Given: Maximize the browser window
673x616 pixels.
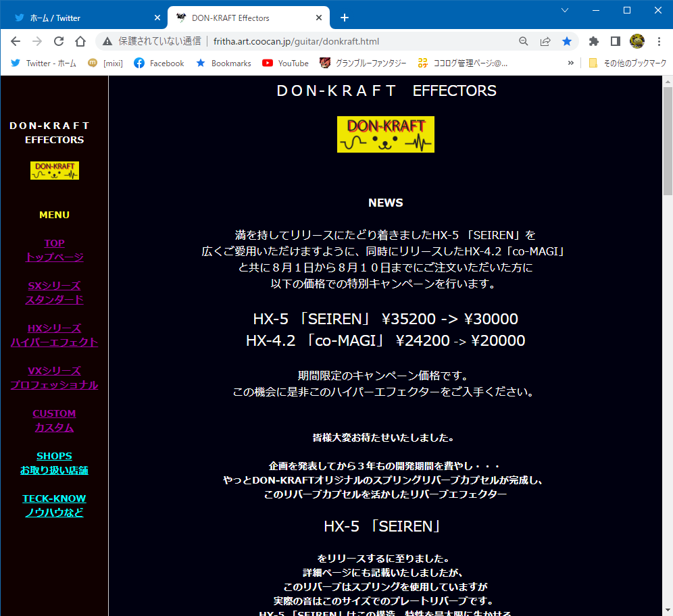Looking at the screenshot, I should tap(626, 10).
